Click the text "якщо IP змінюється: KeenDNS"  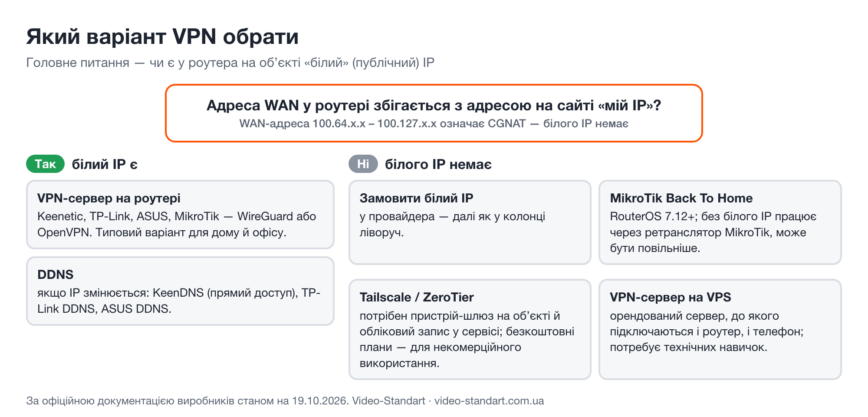pos(179,301)
